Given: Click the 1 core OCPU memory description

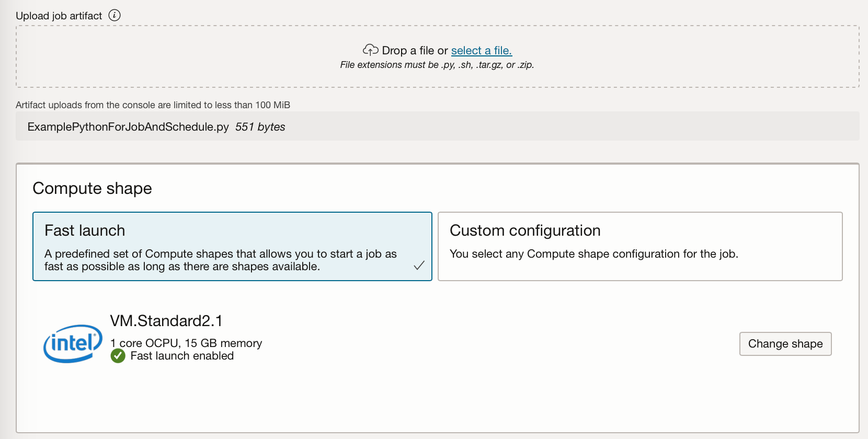Looking at the screenshot, I should click(x=185, y=343).
